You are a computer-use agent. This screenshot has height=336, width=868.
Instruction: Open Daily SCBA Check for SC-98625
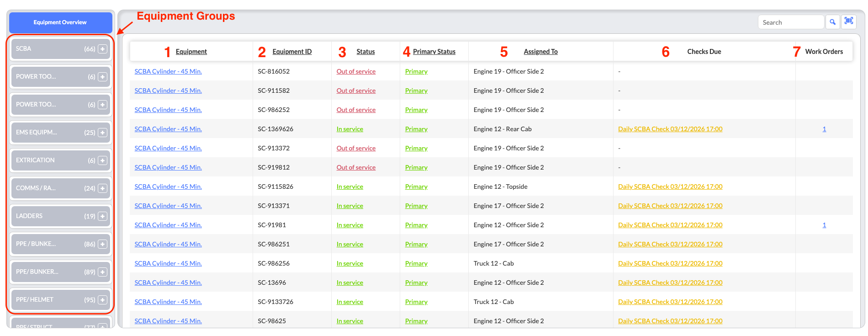coord(670,321)
